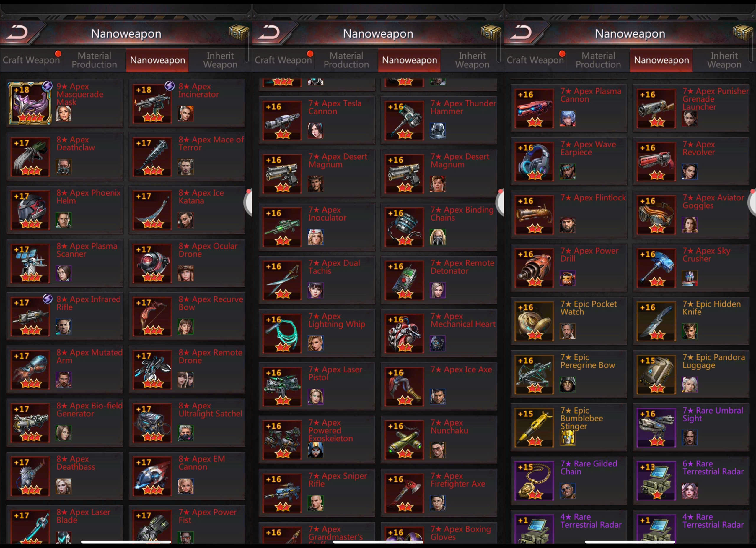Switch to Craft Weapon tab in left panel

tap(31, 60)
